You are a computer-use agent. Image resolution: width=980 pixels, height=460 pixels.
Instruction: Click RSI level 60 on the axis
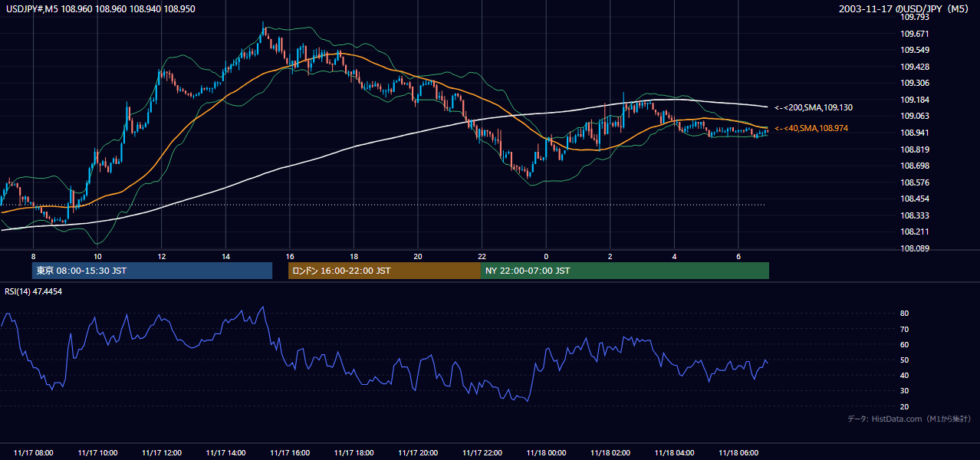point(905,345)
